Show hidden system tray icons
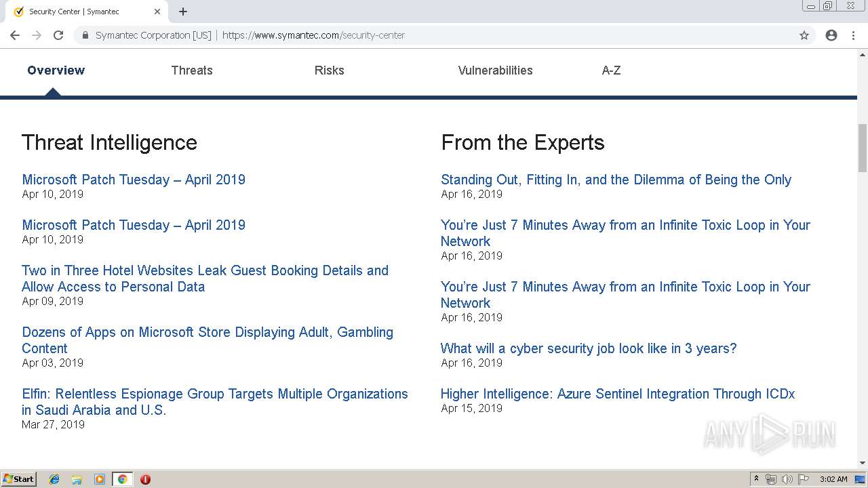868x488 pixels. pyautogui.click(x=756, y=479)
